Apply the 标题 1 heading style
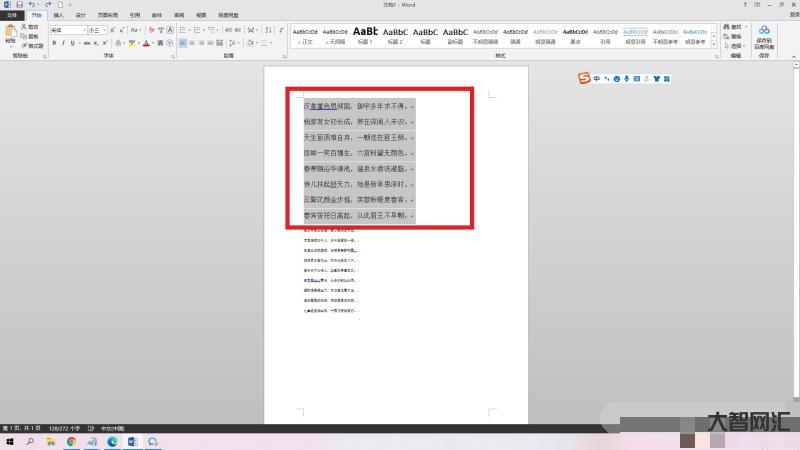 [x=363, y=35]
